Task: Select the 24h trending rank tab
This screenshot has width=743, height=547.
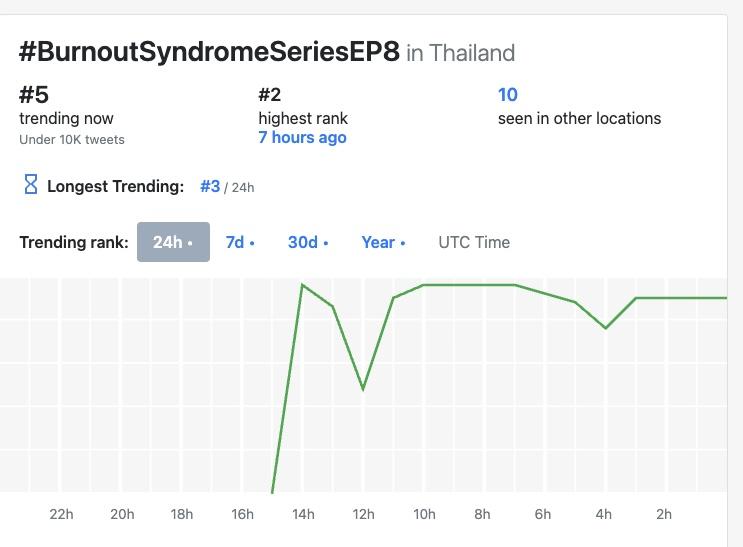Action: 173,242
